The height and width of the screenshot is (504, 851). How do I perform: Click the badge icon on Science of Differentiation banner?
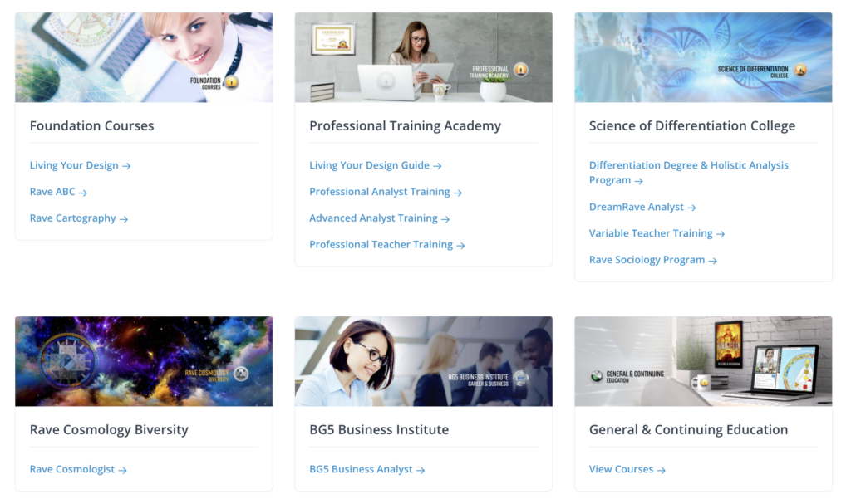800,70
